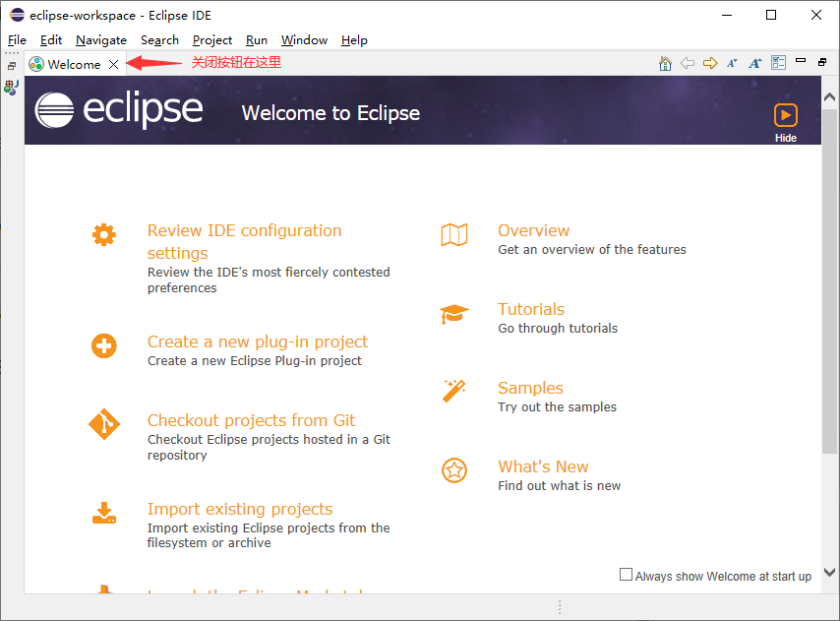The width and height of the screenshot is (840, 621).
Task: Click the Restore icon in the left trim
Action: tap(12, 66)
